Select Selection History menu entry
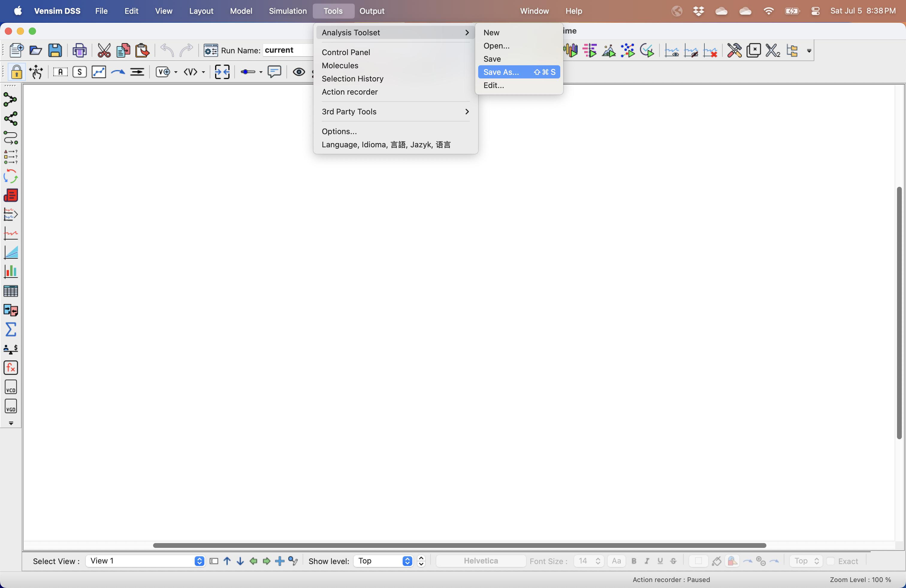906x588 pixels. pos(395,79)
